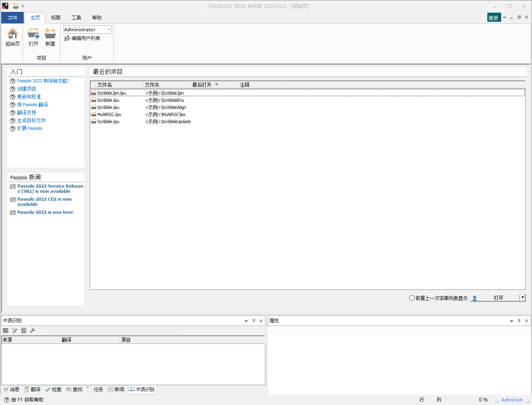This screenshot has height=405, width=532.
Task: Switch to the 帮助 ribbon tab
Action: pyautogui.click(x=97, y=18)
